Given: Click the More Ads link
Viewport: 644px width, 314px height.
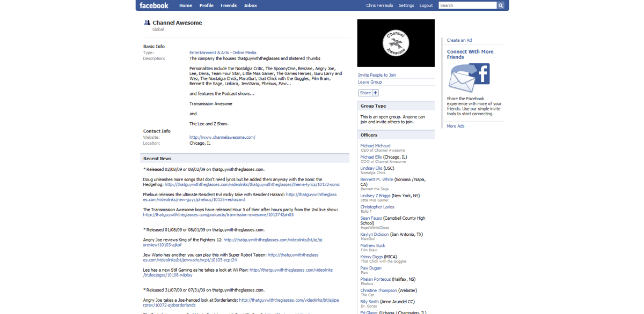Looking at the screenshot, I should pyautogui.click(x=456, y=126).
